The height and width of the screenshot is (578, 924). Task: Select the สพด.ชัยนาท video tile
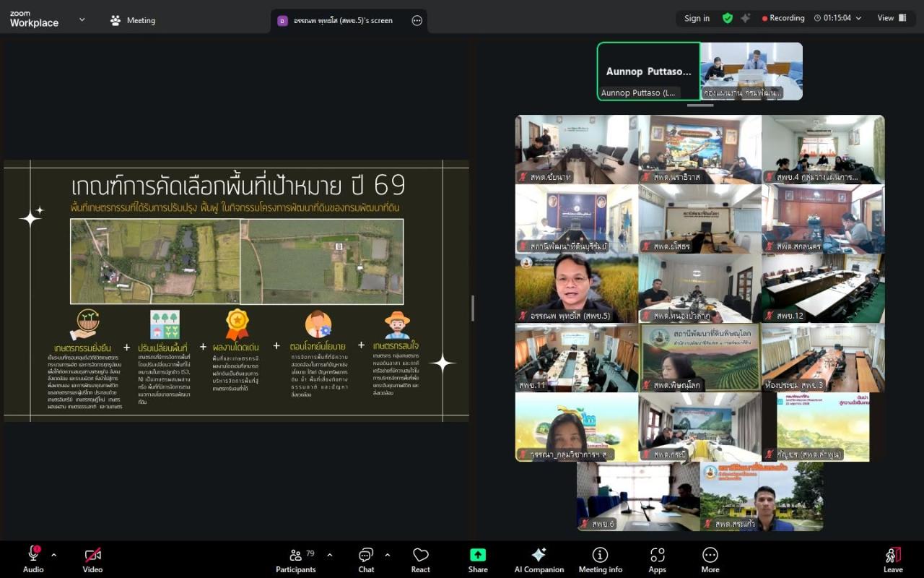tap(577, 150)
